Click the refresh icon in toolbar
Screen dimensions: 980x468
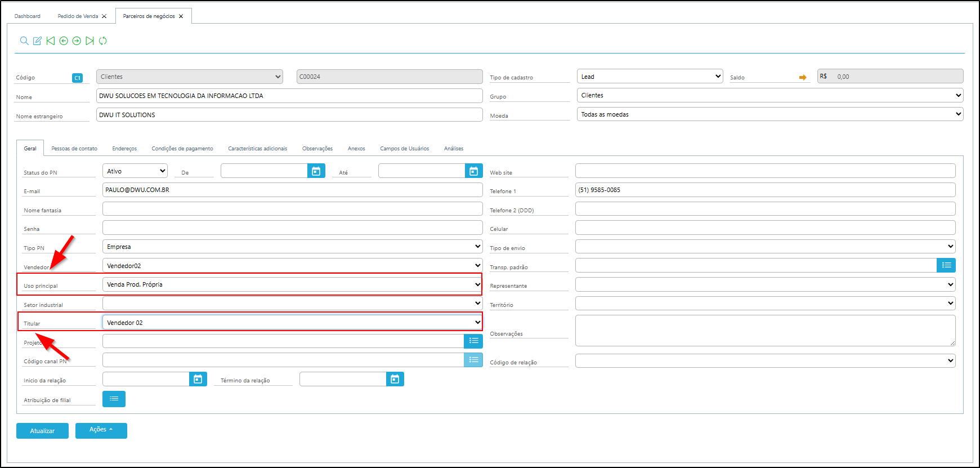(x=102, y=41)
